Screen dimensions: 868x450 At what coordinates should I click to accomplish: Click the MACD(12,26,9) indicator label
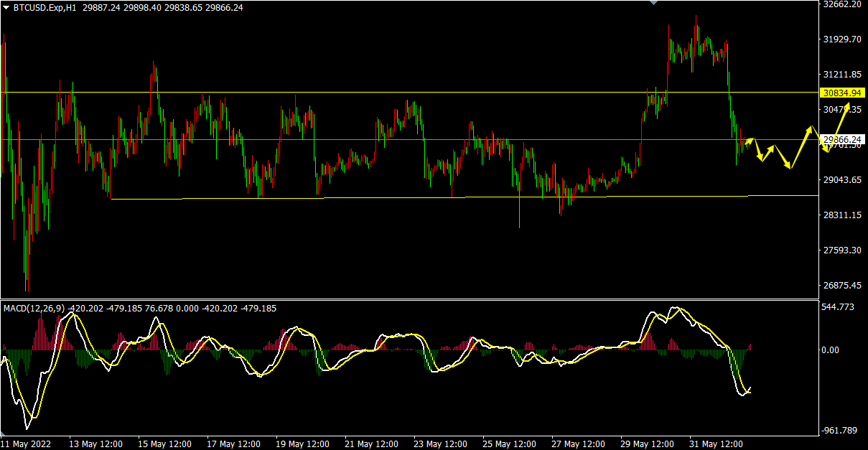[x=34, y=309]
